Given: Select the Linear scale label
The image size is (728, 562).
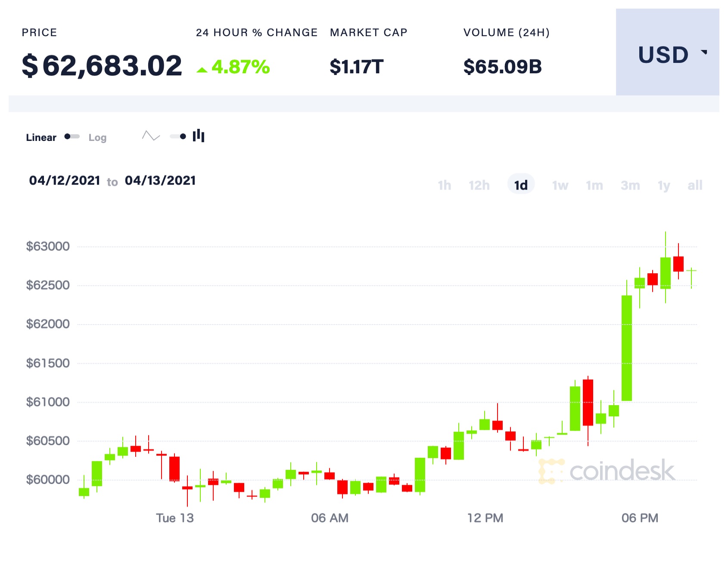Looking at the screenshot, I should tap(41, 137).
